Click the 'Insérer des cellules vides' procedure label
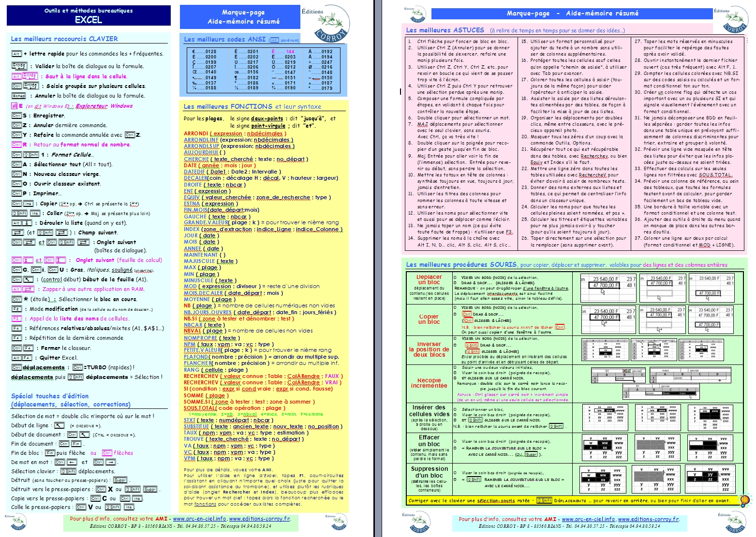756x537 pixels. 429,411
